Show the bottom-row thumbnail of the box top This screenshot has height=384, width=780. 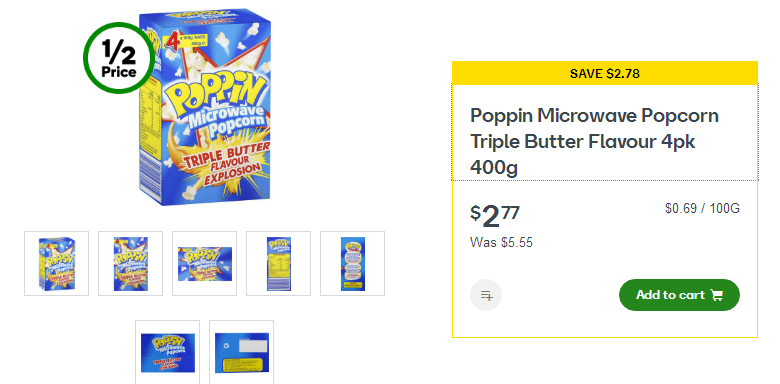click(x=168, y=352)
